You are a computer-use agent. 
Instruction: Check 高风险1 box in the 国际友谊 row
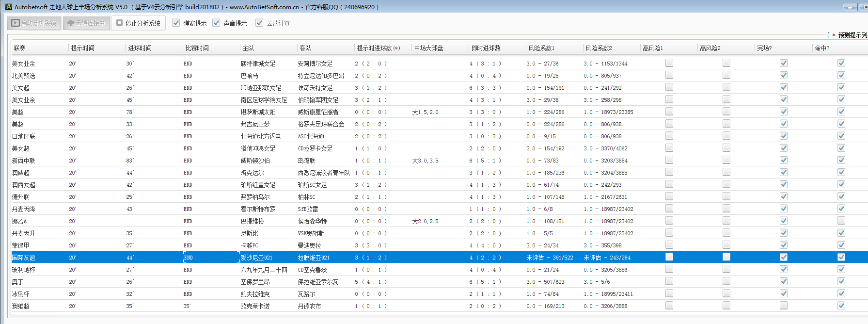pos(669,257)
